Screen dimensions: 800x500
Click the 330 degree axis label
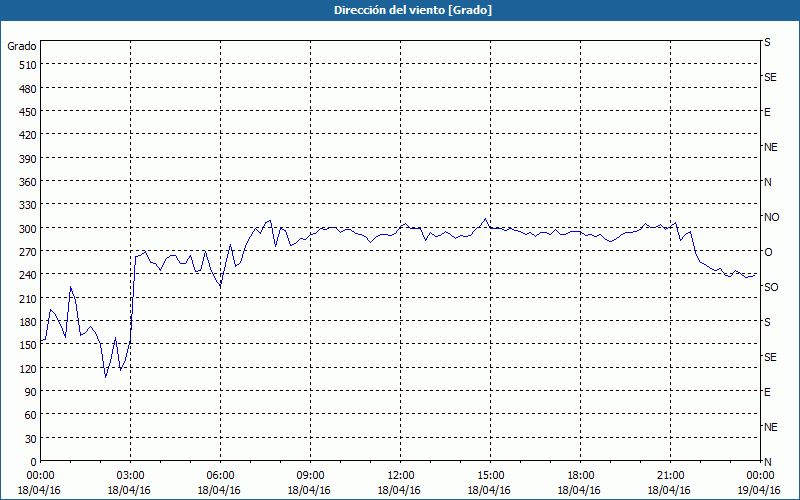(28, 205)
